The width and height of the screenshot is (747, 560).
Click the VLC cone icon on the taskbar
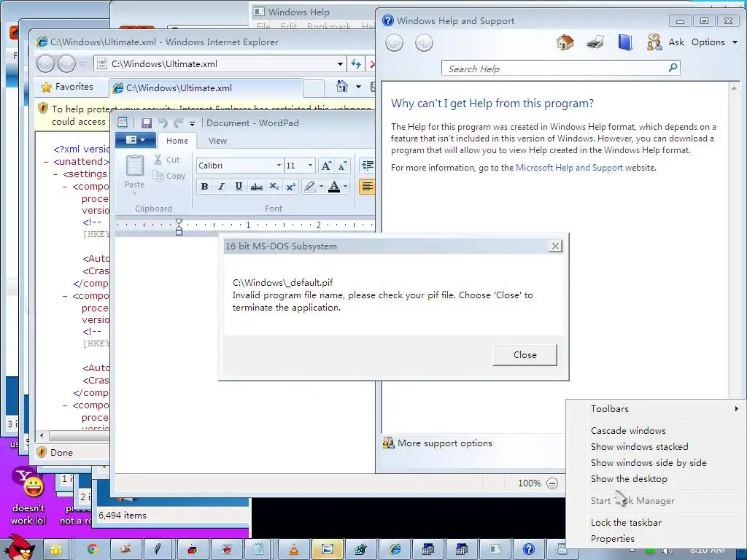(x=295, y=550)
